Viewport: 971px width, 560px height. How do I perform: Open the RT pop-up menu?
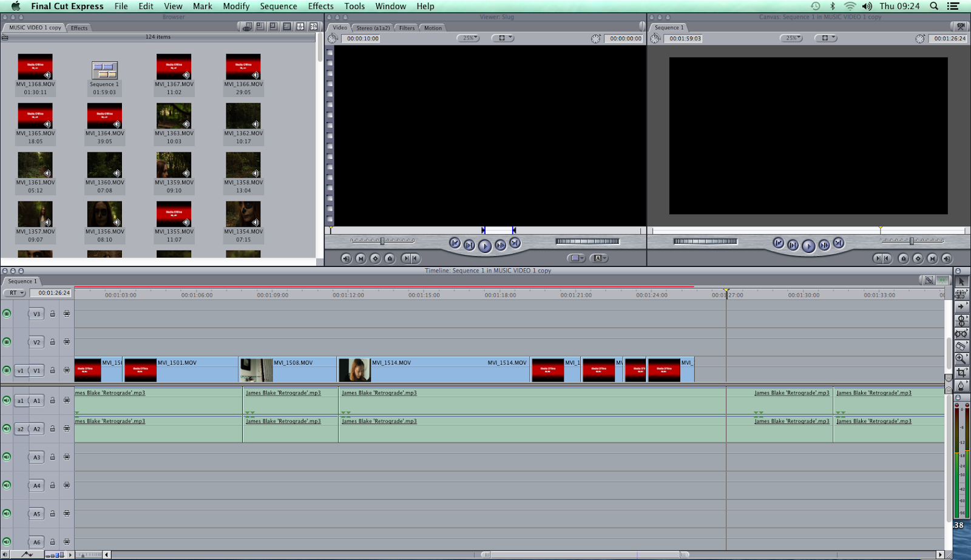point(15,293)
